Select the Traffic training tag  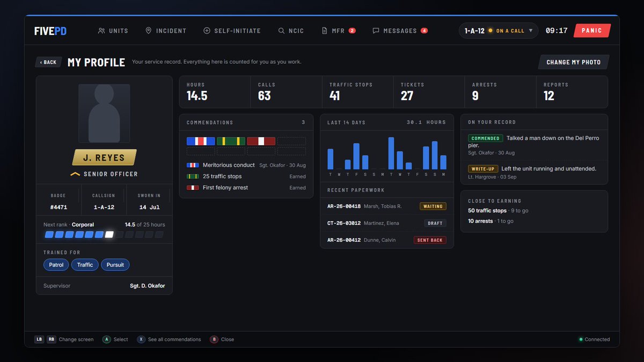click(85, 265)
